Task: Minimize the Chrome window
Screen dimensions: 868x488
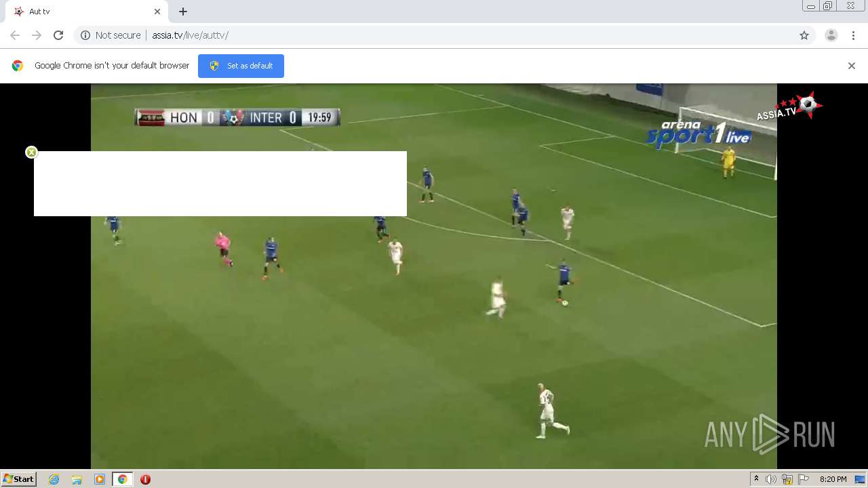Action: coord(810,6)
